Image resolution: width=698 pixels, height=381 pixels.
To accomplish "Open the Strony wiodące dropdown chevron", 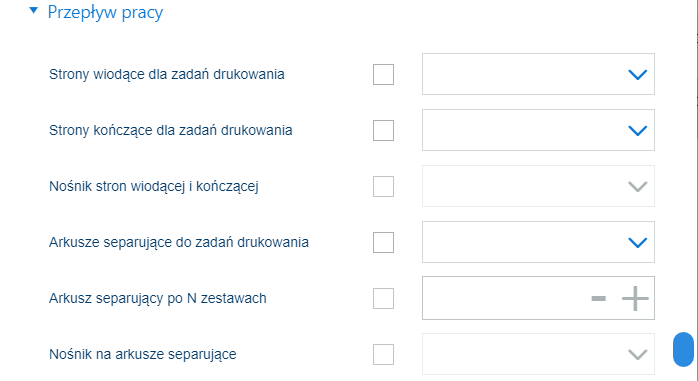I will tap(637, 74).
